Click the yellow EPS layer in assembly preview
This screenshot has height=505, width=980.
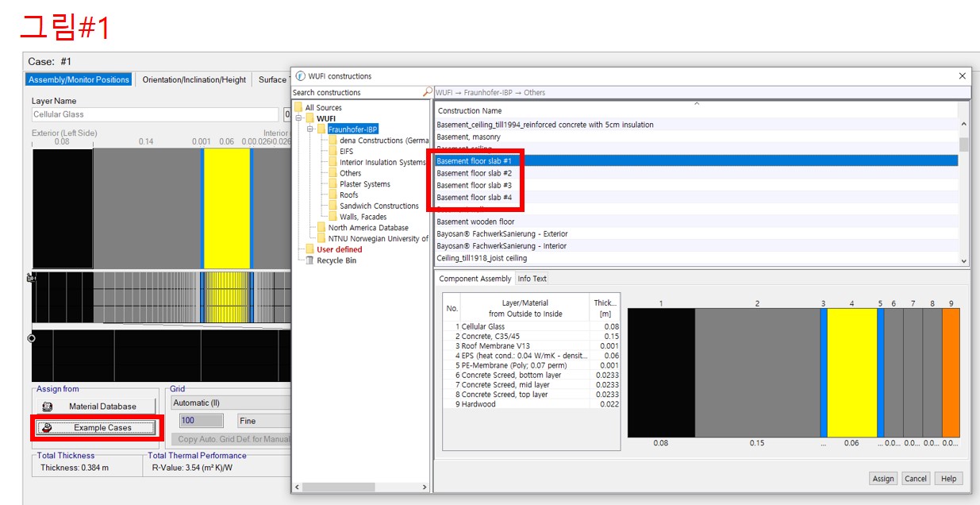851,372
